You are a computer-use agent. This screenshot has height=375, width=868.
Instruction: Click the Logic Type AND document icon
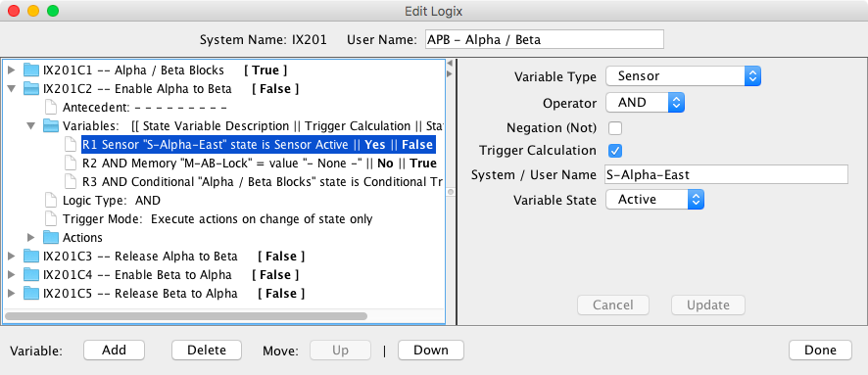tap(51, 200)
